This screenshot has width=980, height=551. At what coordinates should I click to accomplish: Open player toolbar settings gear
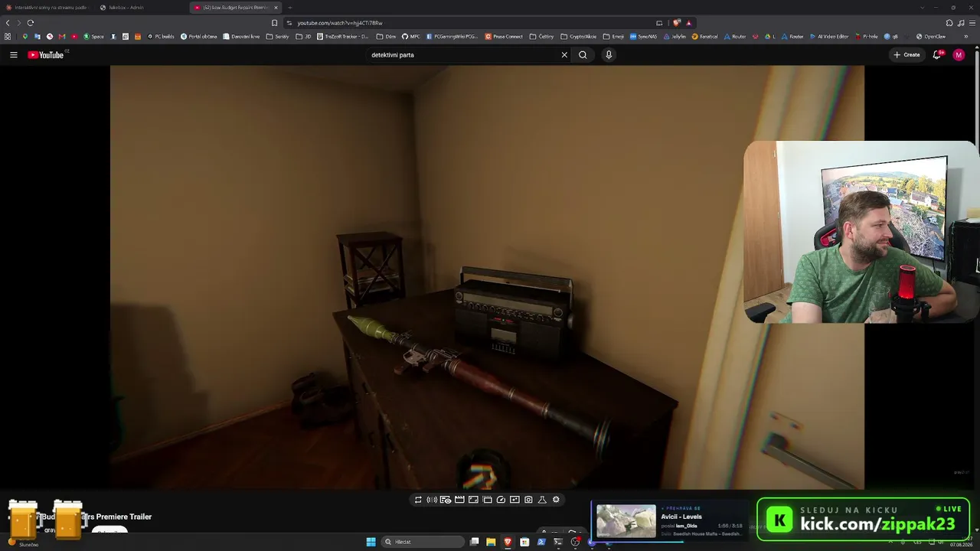(x=556, y=500)
